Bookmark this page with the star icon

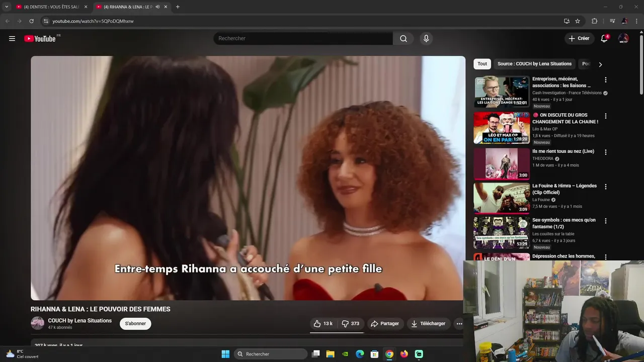tap(578, 21)
